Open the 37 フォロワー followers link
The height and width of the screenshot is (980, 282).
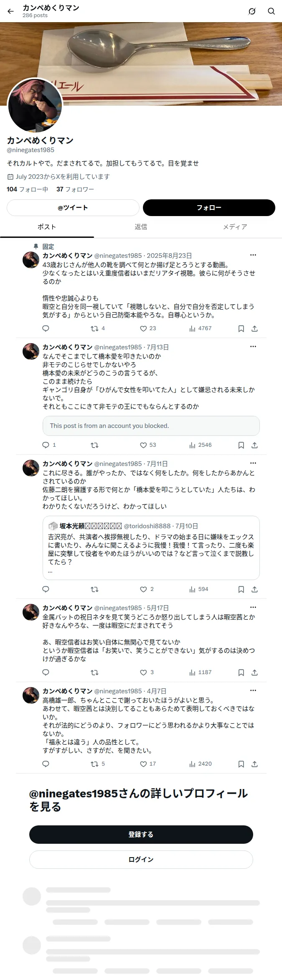75,189
